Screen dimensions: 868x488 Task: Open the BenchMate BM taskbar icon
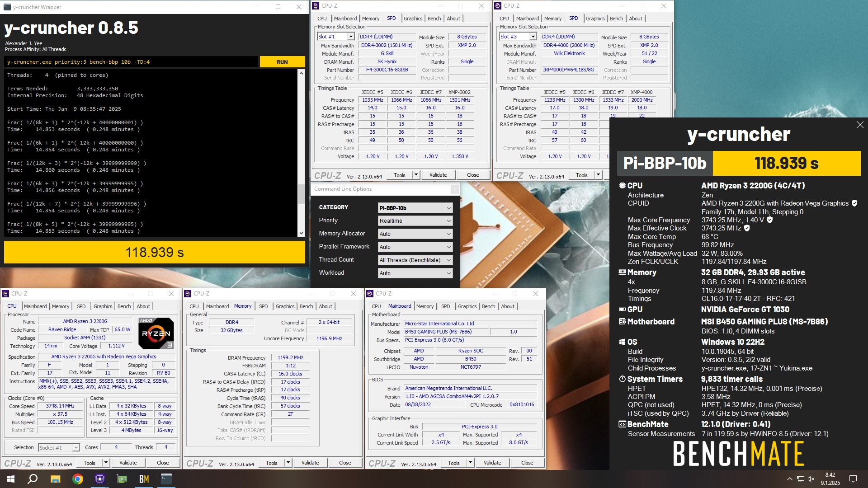pos(144,479)
